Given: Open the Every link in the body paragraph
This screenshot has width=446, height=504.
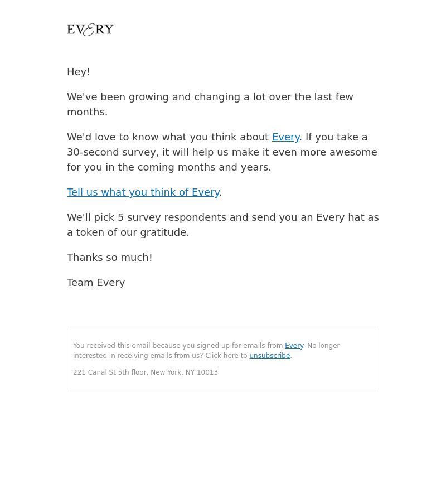Looking at the screenshot, I should tap(285, 137).
